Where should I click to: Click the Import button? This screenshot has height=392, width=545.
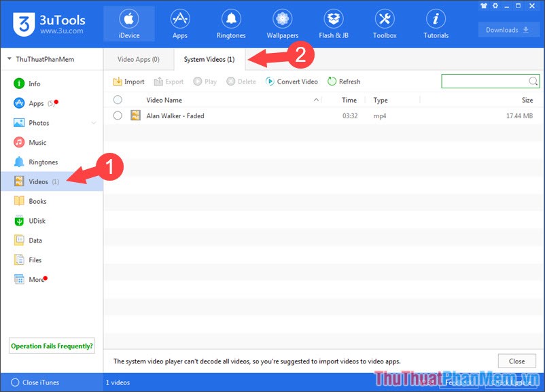pyautogui.click(x=128, y=82)
